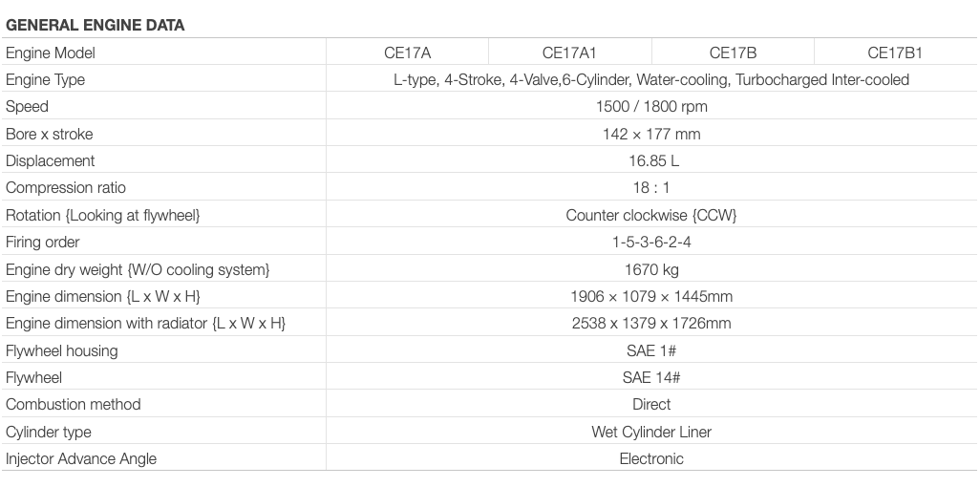Image resolution: width=980 pixels, height=487 pixels.
Task: Click the Engine Model row label
Action: (x=51, y=53)
